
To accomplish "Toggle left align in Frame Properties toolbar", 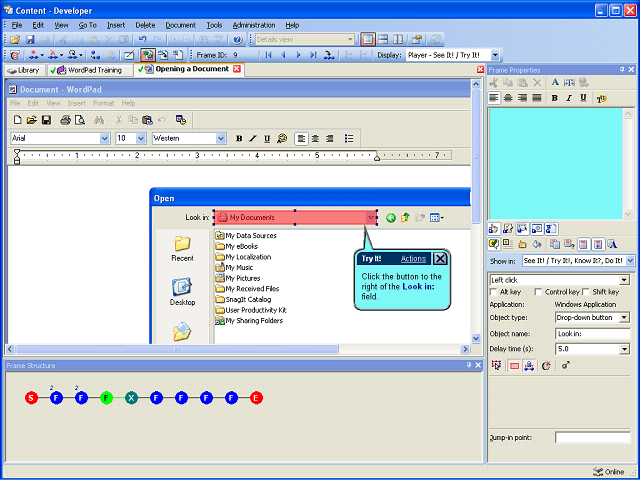I will point(494,98).
